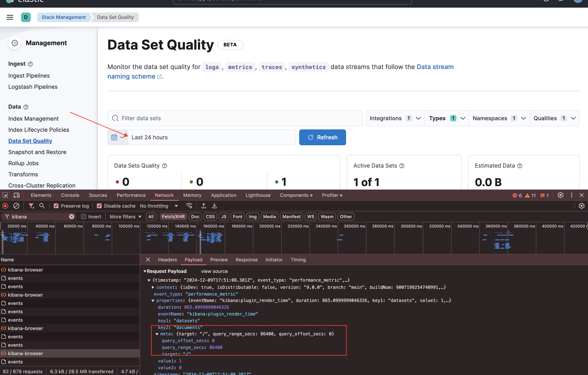This screenshot has height=375, width=588.
Task: Select the All request type filter
Action: [x=151, y=217]
